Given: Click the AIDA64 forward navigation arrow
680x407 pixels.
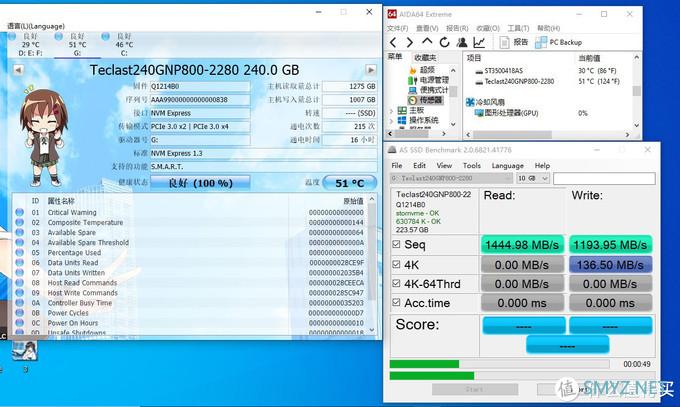Looking at the screenshot, I should point(409,43).
